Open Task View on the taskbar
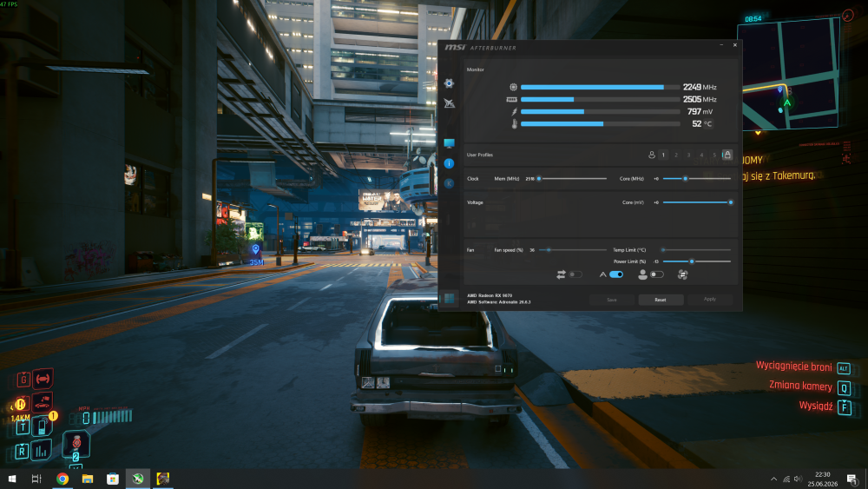This screenshot has width=868, height=489. (x=36, y=479)
